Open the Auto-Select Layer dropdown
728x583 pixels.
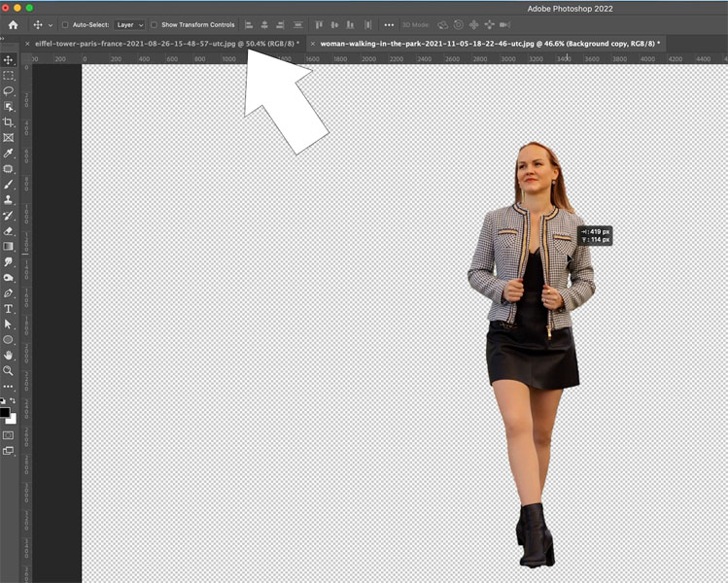click(129, 25)
